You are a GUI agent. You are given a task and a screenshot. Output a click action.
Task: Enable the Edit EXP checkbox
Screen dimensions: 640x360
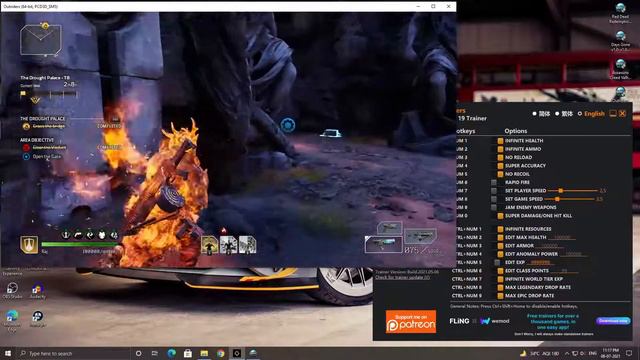click(497, 262)
